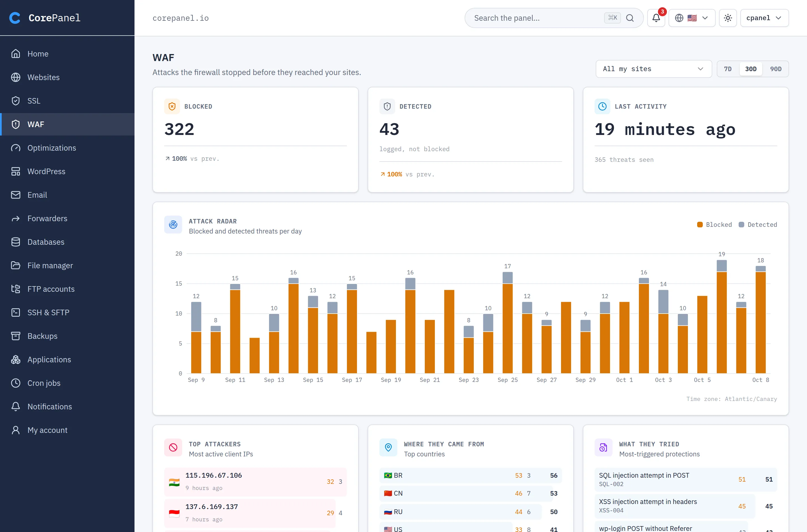
Task: Select the 90D time range
Action: pos(775,69)
